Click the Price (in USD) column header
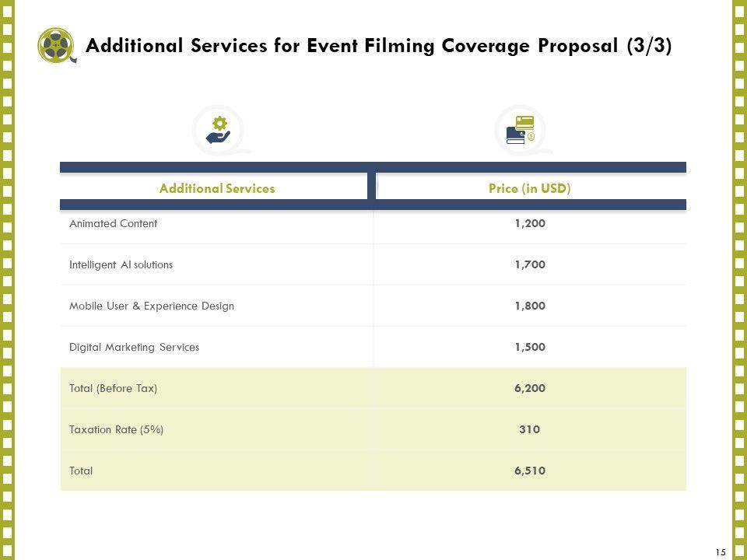 pos(529,188)
